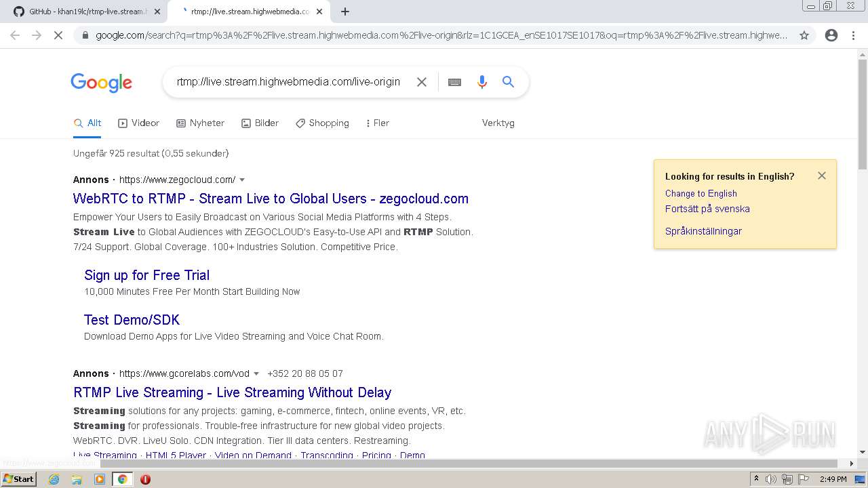The image size is (868, 488).
Task: Open a new browser tab
Action: pyautogui.click(x=345, y=12)
